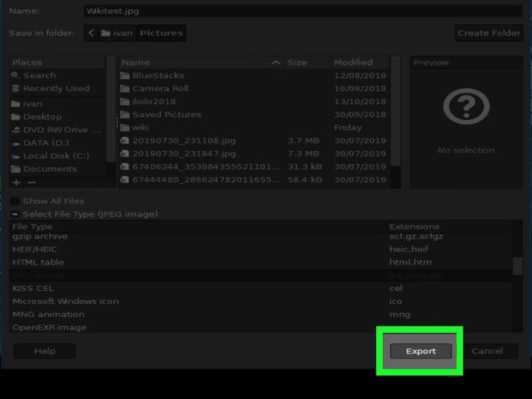
Task: Click the Search icon in Places
Action: coord(16,76)
